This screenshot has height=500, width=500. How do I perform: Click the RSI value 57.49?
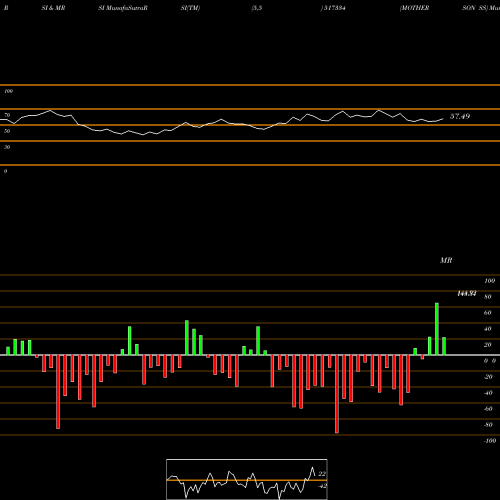pos(460,116)
